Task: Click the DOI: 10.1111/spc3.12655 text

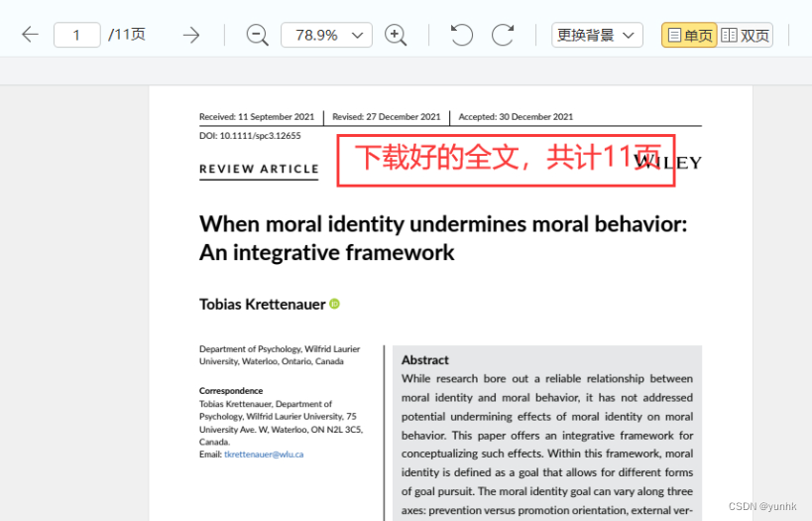Action: coord(250,135)
